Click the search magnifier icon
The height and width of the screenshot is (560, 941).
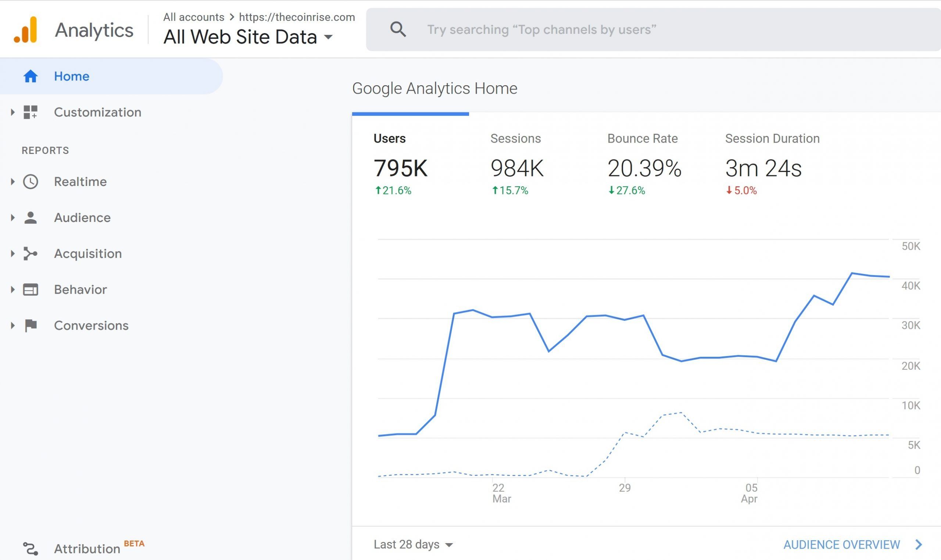(x=398, y=29)
